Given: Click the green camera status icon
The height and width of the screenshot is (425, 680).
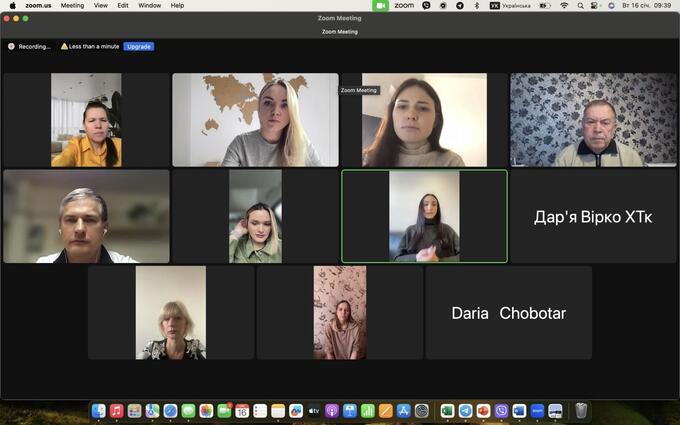Looking at the screenshot, I should point(380,5).
